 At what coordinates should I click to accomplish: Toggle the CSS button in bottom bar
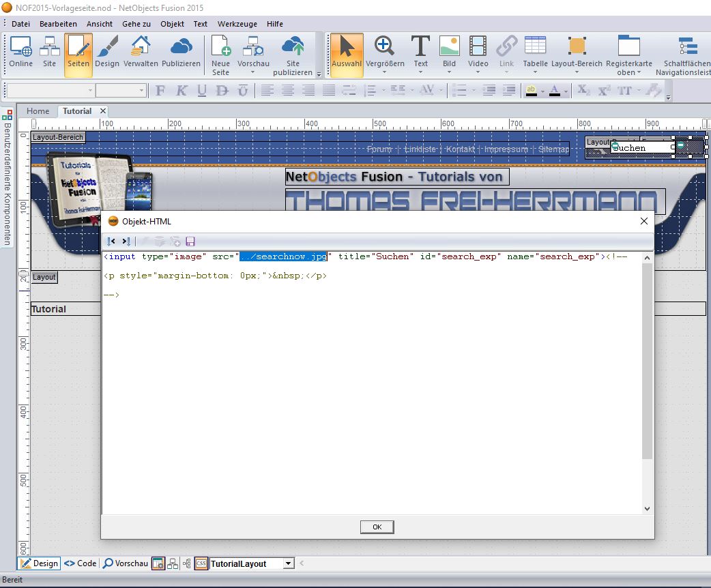click(x=201, y=563)
